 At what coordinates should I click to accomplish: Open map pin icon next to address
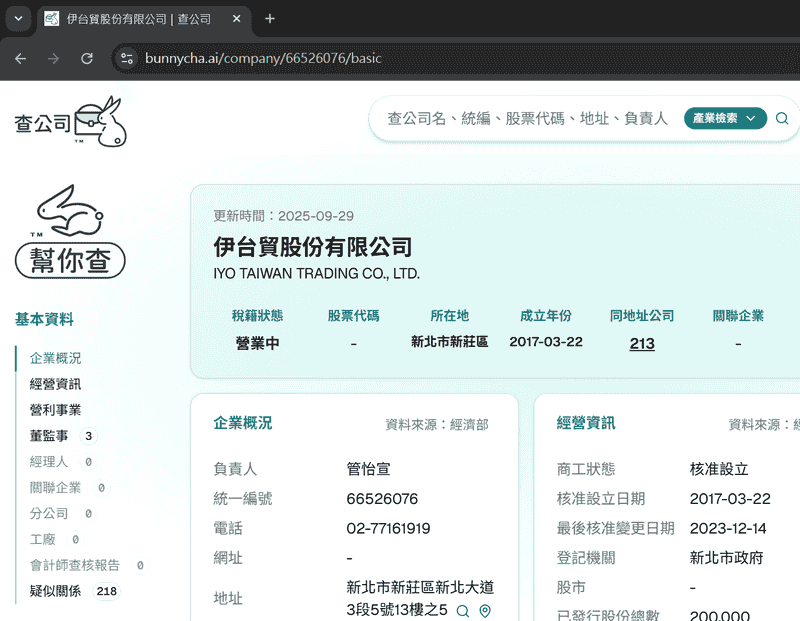(x=485, y=610)
